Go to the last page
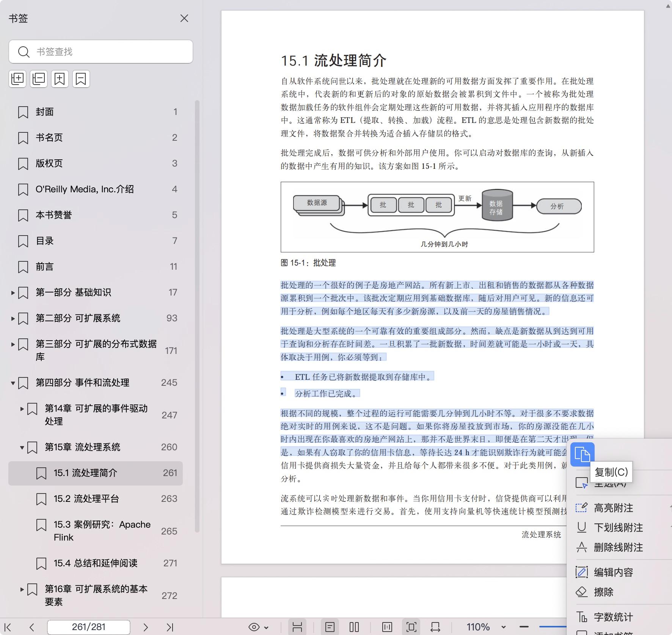 (170, 627)
